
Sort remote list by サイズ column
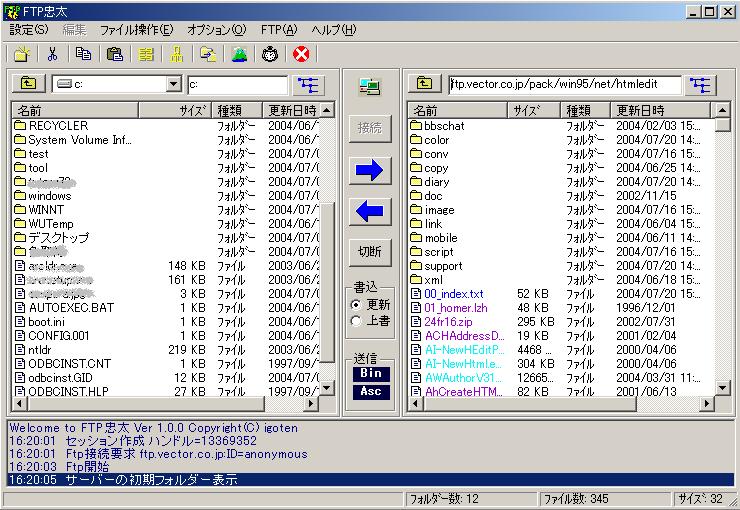coord(534,110)
